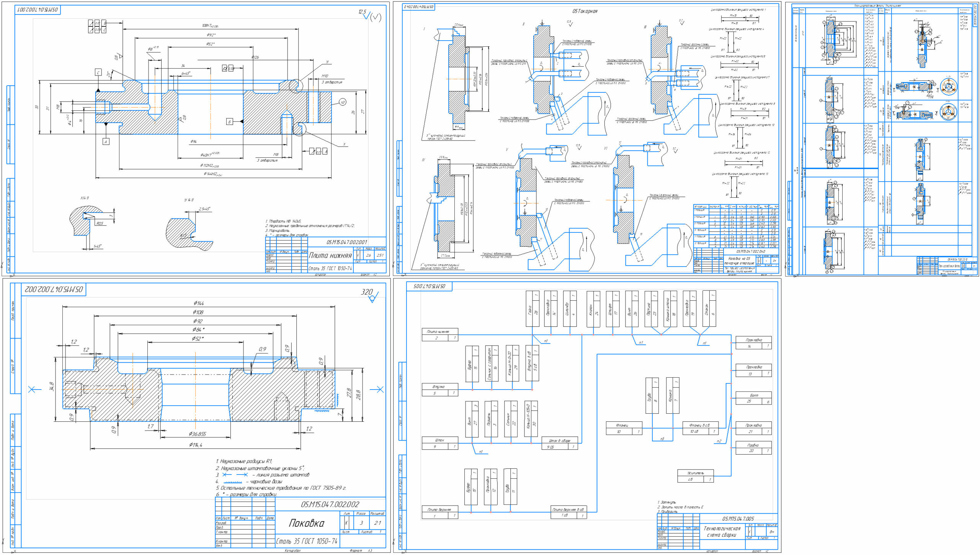Click the 'Поршень 3' vertical box
This screenshot has width=980, height=555.
pos(491,419)
